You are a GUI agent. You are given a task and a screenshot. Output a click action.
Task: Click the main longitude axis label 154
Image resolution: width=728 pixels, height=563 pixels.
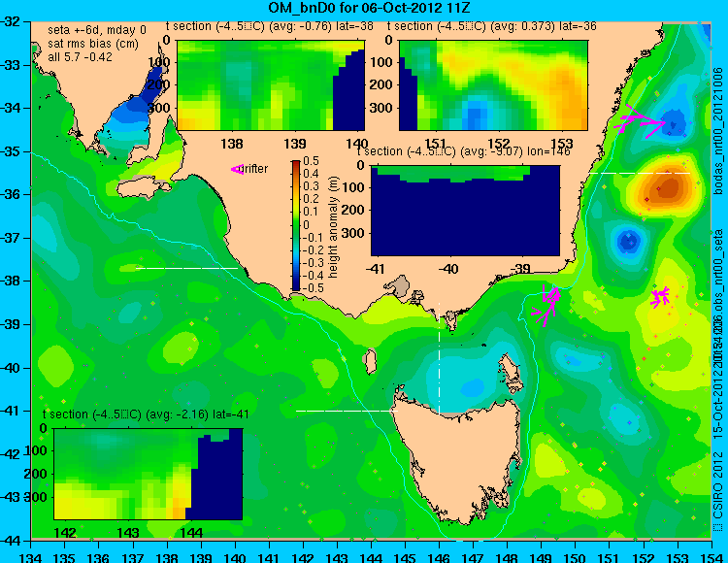click(x=711, y=557)
